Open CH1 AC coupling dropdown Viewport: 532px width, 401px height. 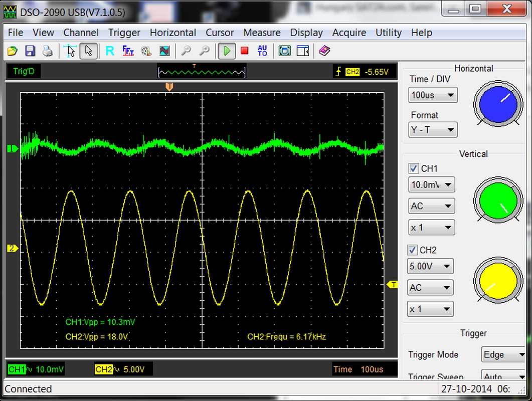pos(431,206)
